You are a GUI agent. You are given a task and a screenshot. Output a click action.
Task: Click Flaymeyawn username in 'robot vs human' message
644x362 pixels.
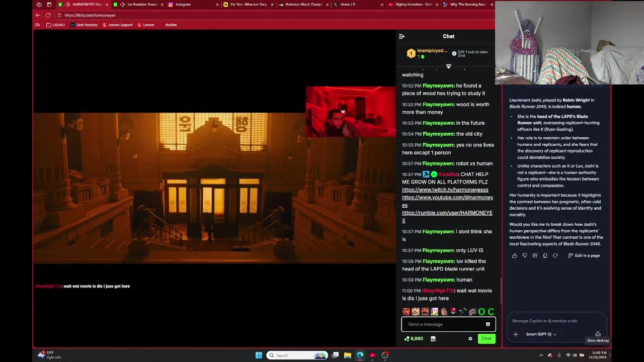click(x=438, y=163)
